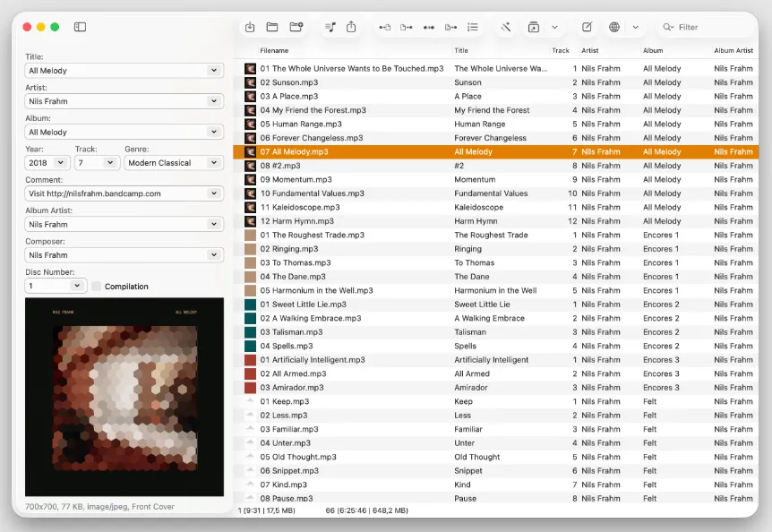Open the Genre Modern Classical dropdown

(214, 162)
